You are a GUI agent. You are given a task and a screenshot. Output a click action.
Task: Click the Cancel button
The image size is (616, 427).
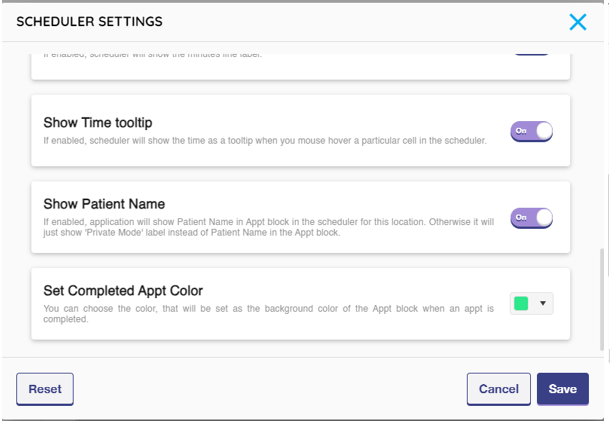498,389
